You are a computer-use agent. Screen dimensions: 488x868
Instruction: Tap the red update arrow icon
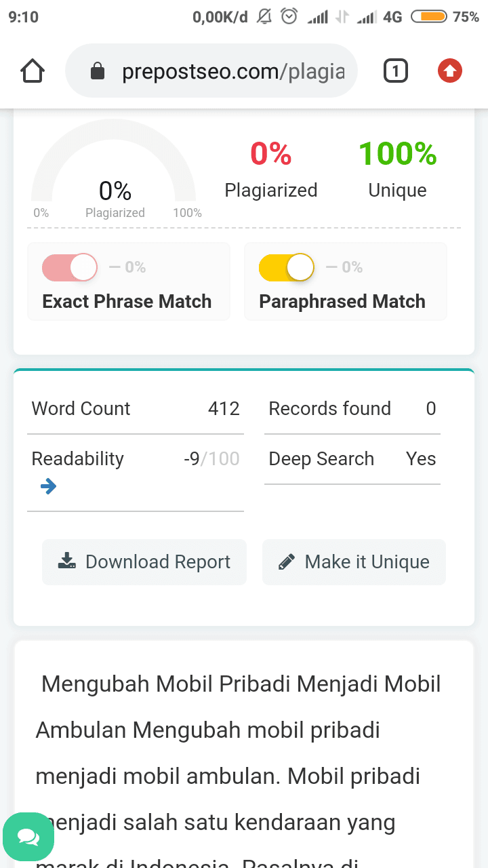[x=449, y=71]
